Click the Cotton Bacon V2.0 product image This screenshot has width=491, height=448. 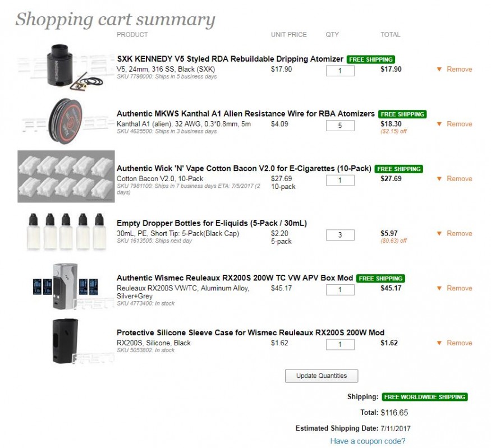pos(66,176)
